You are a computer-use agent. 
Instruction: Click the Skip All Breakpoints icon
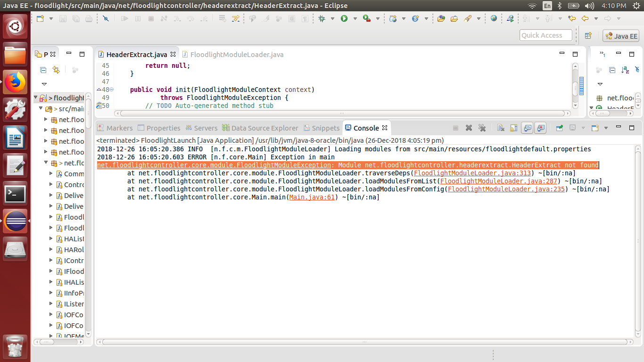click(x=106, y=18)
